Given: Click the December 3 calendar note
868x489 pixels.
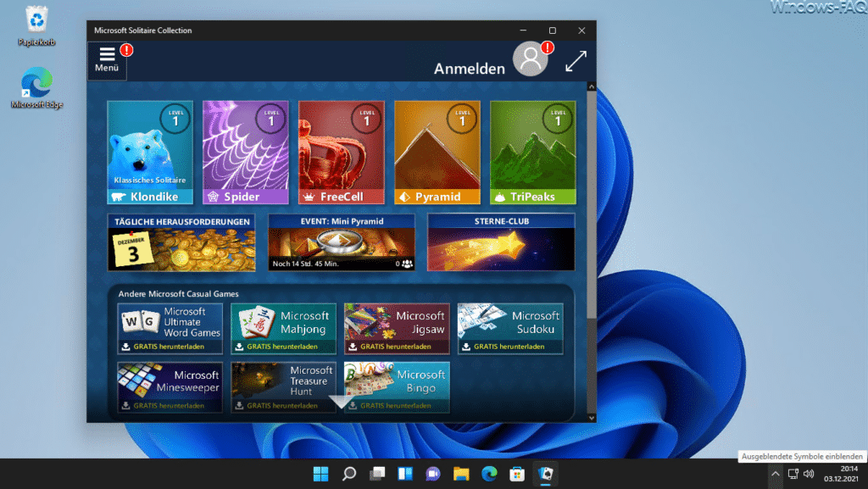Looking at the screenshot, I should [133, 249].
